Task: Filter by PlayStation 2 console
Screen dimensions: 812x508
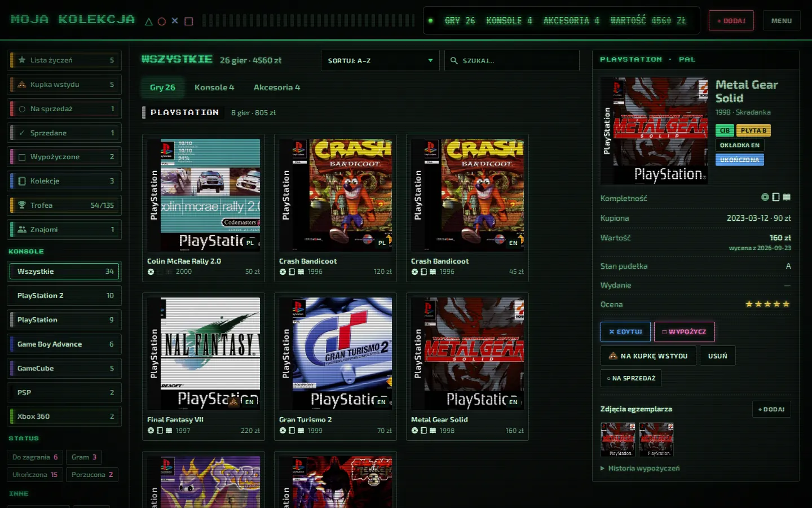Action: click(64, 296)
